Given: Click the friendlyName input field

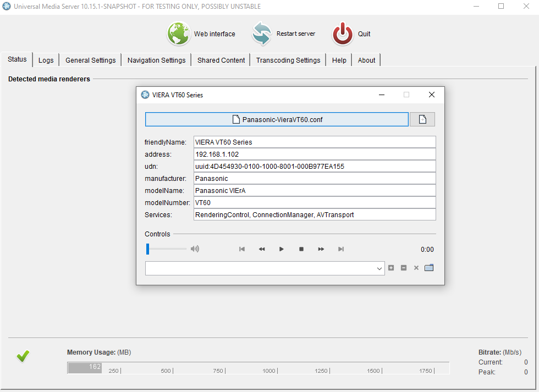Looking at the screenshot, I should (313, 142).
